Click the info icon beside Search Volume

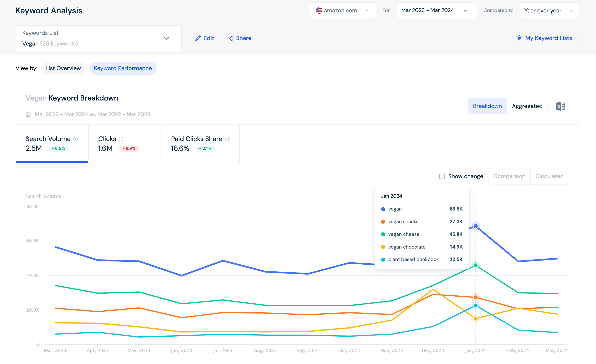pos(76,139)
